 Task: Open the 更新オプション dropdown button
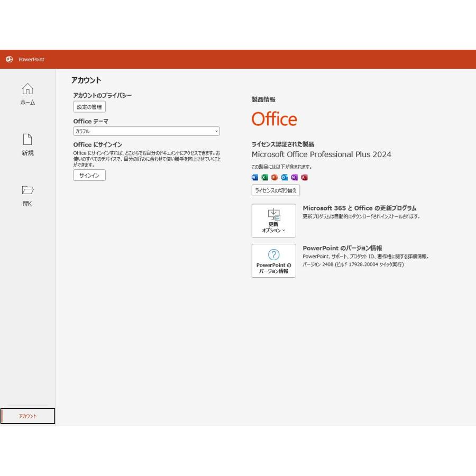coord(274,221)
